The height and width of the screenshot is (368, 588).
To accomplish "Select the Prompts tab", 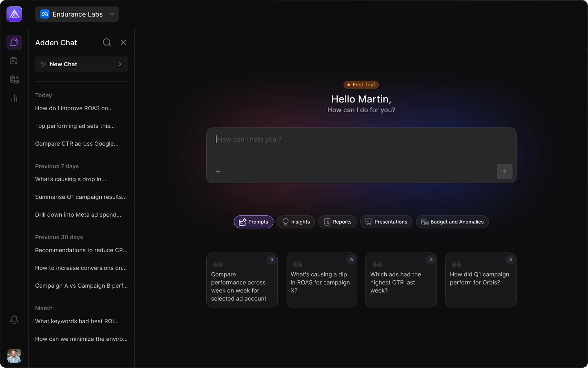I will [x=253, y=222].
